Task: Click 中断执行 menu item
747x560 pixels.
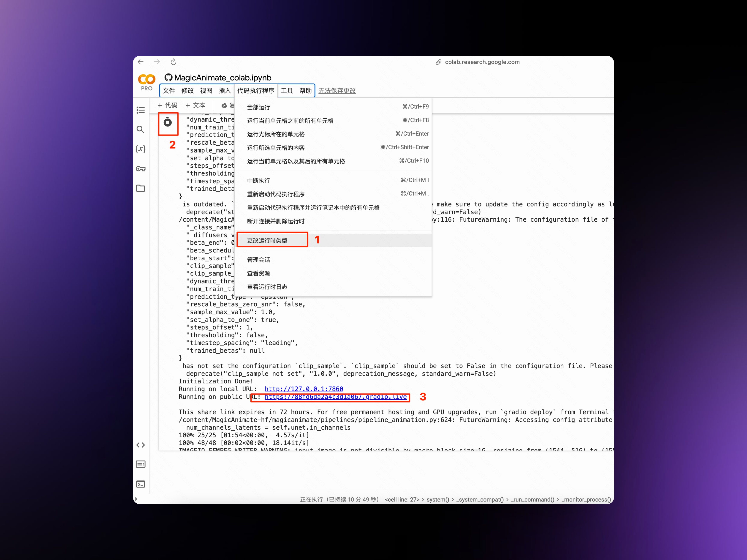Action: [258, 181]
